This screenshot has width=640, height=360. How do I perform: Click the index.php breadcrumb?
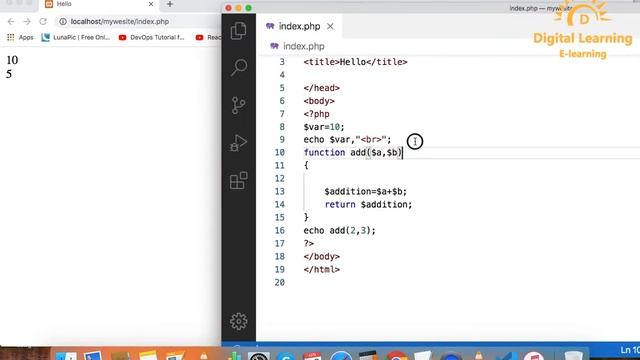click(x=303, y=46)
